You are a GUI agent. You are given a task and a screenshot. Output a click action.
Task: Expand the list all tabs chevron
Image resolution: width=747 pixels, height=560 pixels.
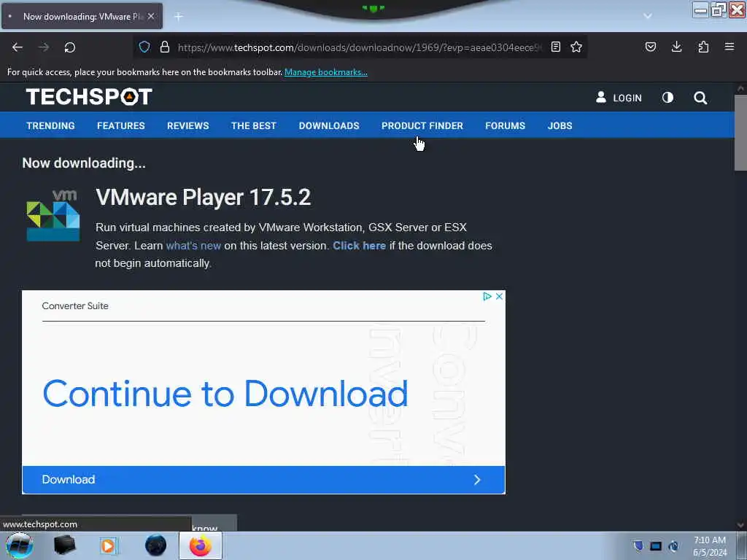648,16
